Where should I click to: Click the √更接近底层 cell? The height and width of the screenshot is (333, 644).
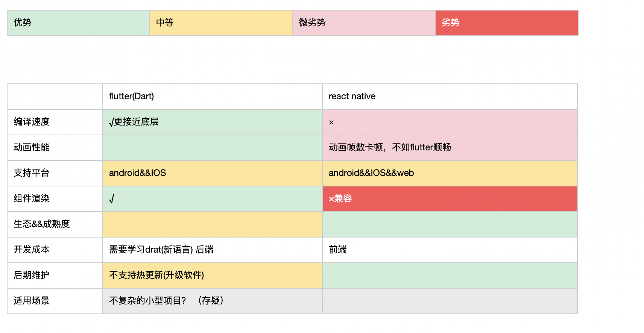[x=213, y=122]
